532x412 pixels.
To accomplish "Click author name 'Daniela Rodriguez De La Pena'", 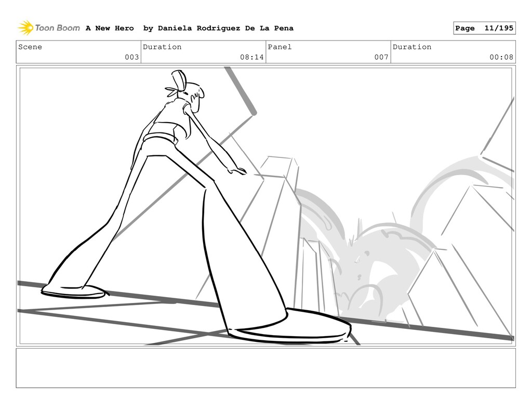I will pos(225,28).
